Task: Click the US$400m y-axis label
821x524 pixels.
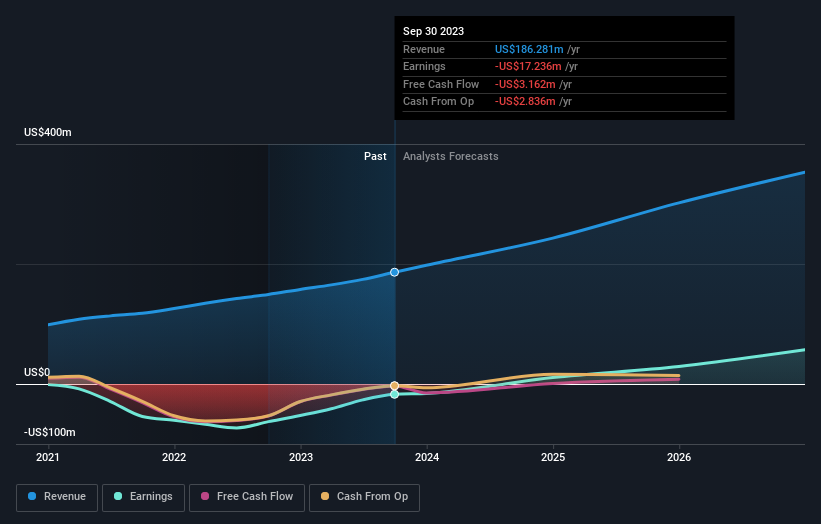Action: tap(48, 132)
